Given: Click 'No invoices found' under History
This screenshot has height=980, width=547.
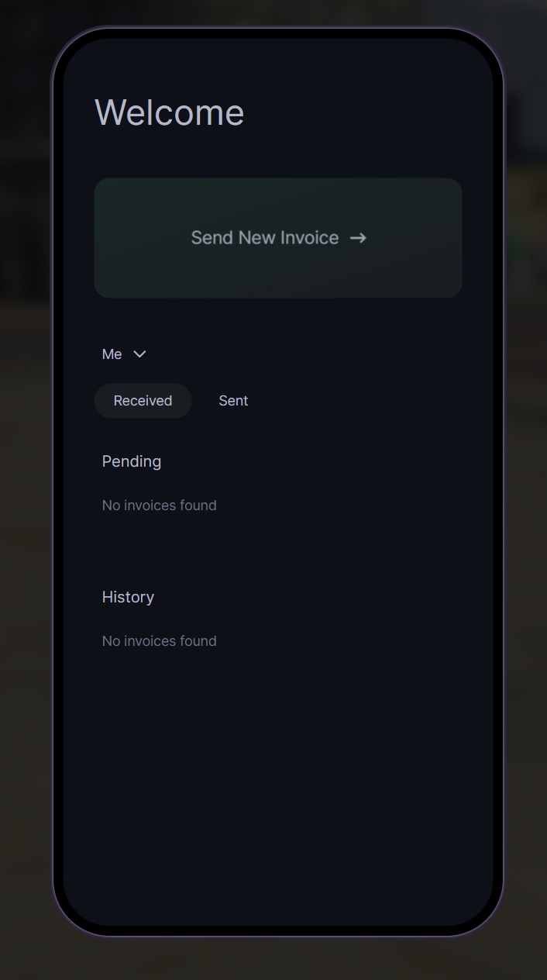Looking at the screenshot, I should pyautogui.click(x=160, y=641).
